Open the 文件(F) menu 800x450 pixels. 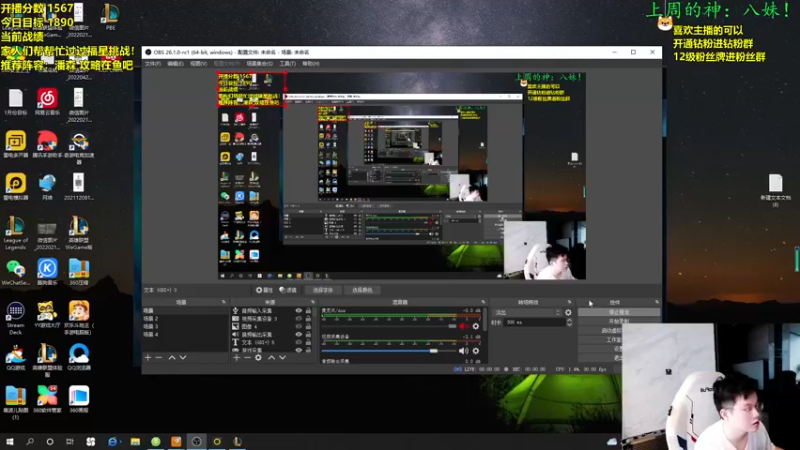(153, 64)
